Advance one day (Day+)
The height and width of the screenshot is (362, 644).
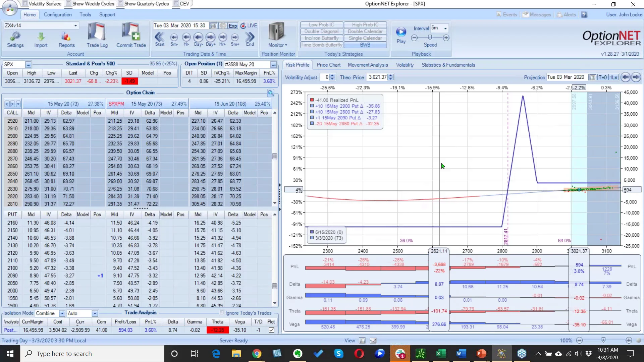tap(211, 39)
